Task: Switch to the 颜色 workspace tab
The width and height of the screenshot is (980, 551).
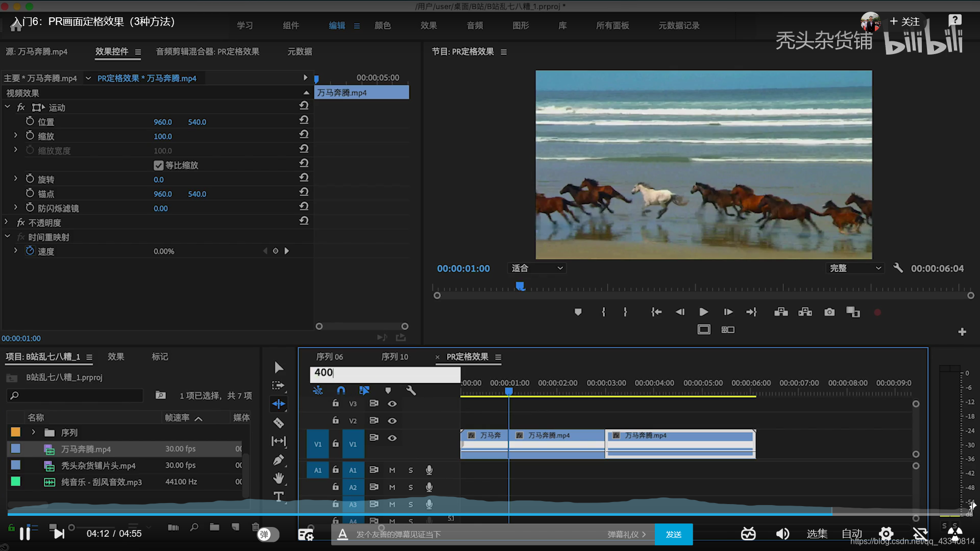Action: coord(382,26)
